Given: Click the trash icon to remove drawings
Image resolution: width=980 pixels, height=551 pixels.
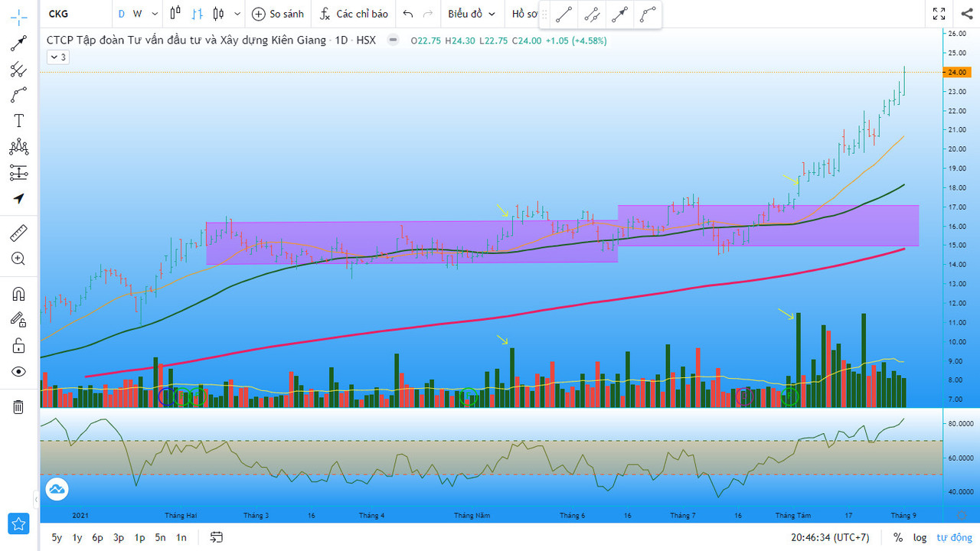Looking at the screenshot, I should pyautogui.click(x=18, y=406).
